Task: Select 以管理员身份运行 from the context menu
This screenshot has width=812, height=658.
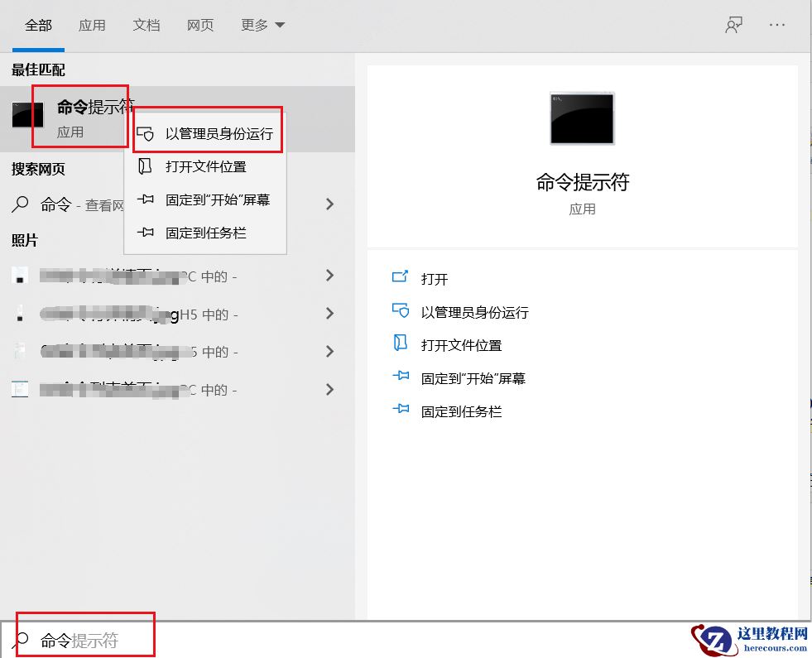Action: click(x=217, y=133)
